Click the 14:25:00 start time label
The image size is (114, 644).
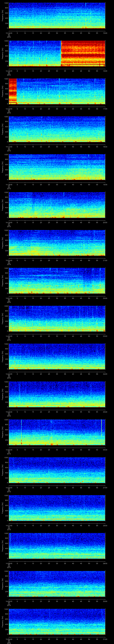(x=9, y=450)
